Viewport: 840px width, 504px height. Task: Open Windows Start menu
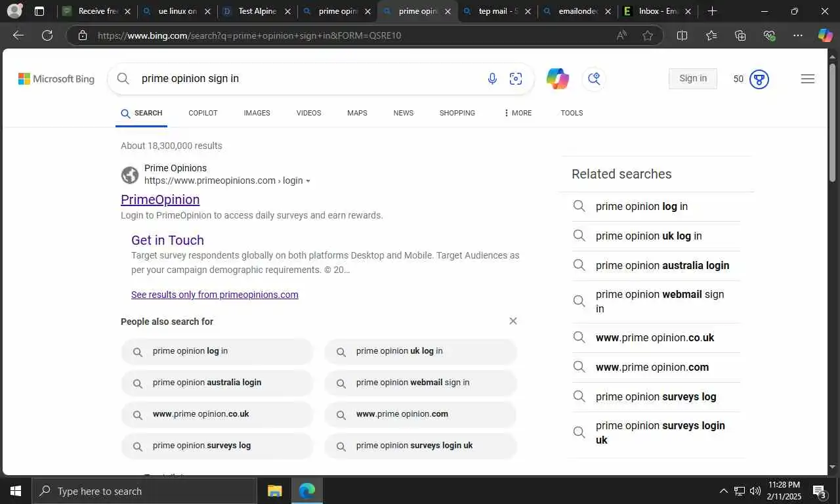tap(16, 491)
